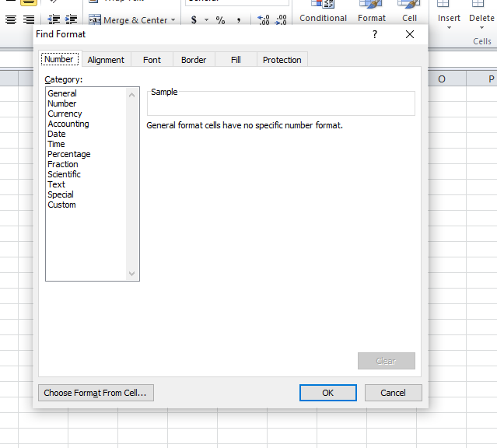The image size is (497, 448).
Task: Apply Accounting dollar number format
Action: 194,20
